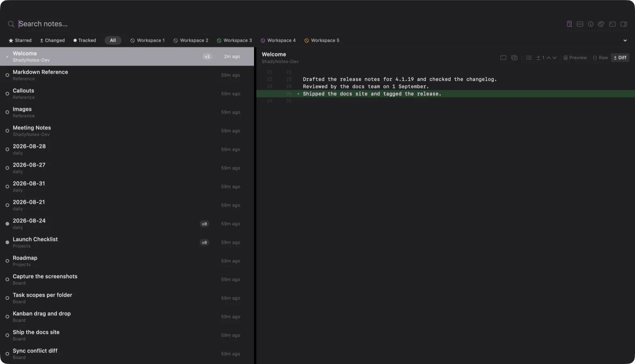Open the 2026-08-28 daily note
The height and width of the screenshot is (364, 635).
pos(127,149)
